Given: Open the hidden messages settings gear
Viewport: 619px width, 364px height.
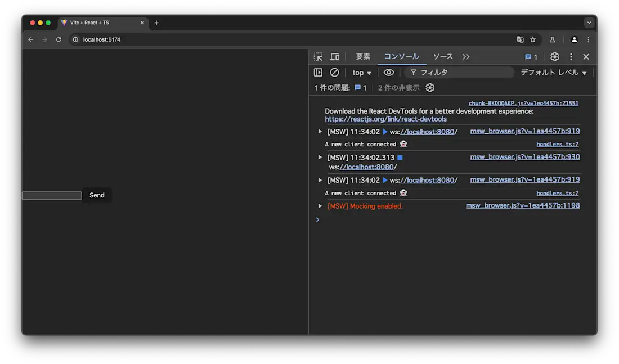Looking at the screenshot, I should click(430, 87).
